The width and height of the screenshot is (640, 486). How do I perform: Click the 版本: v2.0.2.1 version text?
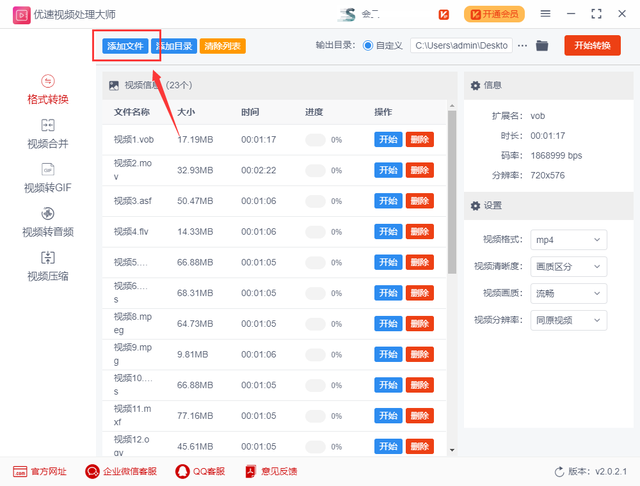598,472
